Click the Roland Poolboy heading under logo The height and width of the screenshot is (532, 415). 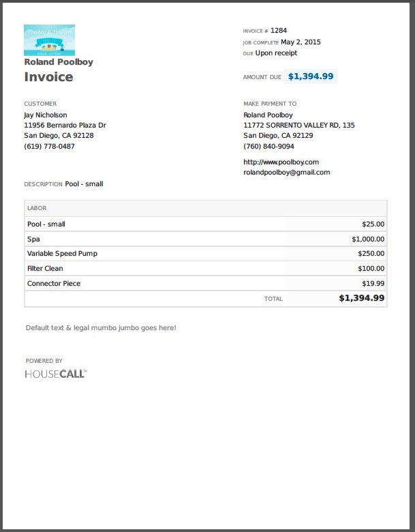[59, 62]
